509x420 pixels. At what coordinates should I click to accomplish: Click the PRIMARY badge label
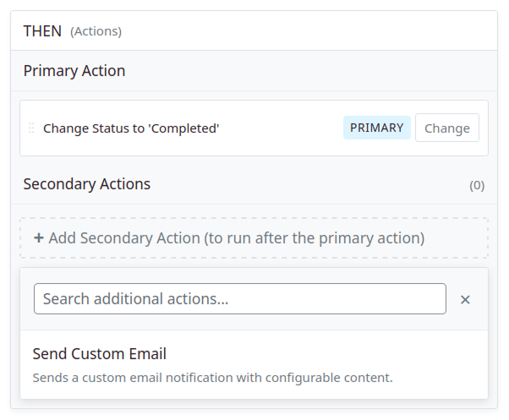point(376,128)
